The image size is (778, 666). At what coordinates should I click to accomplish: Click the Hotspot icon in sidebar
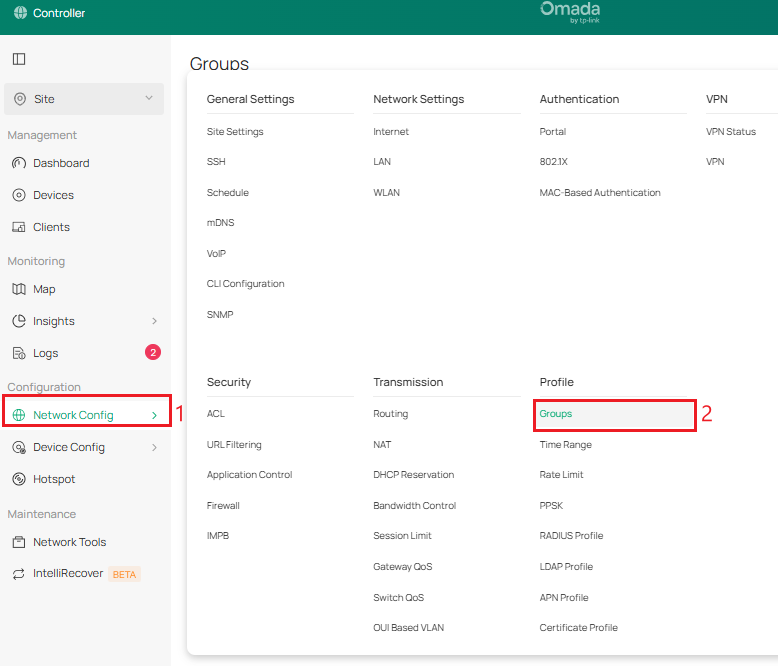19,479
